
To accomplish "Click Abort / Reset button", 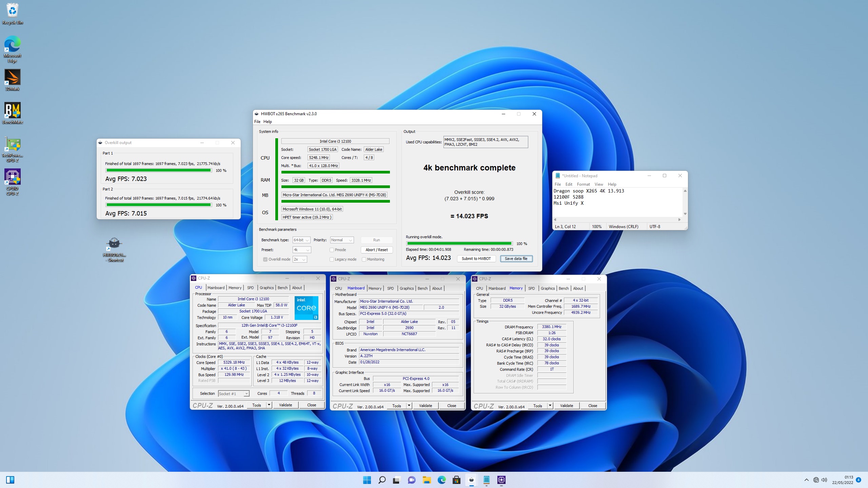I will [x=377, y=250].
